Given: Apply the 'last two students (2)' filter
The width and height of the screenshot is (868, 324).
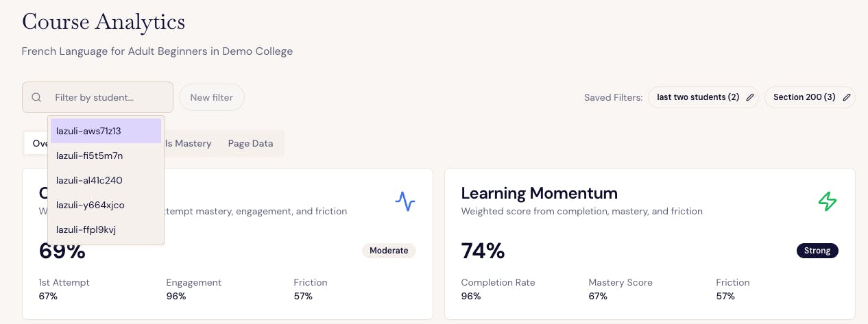Looking at the screenshot, I should pyautogui.click(x=697, y=97).
